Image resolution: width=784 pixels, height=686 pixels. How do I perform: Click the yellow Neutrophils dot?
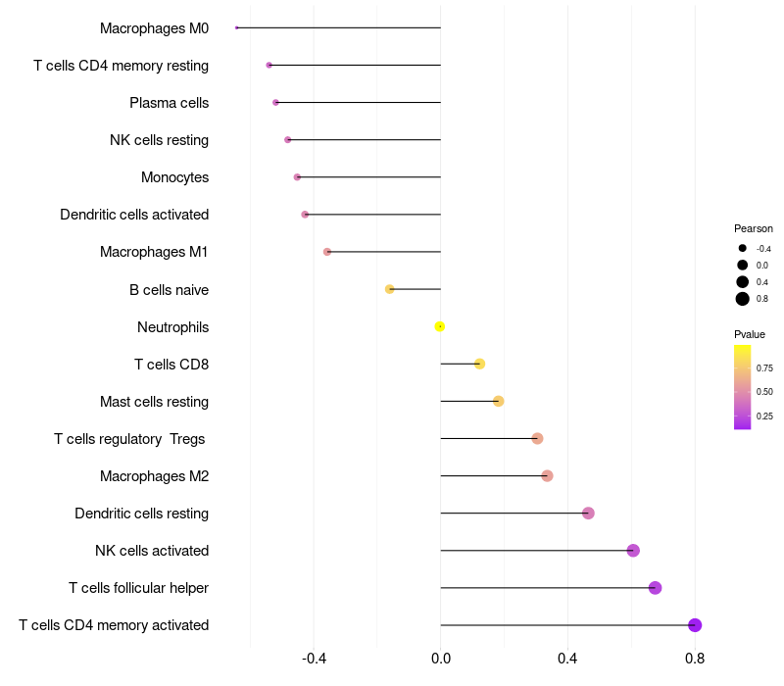point(440,326)
